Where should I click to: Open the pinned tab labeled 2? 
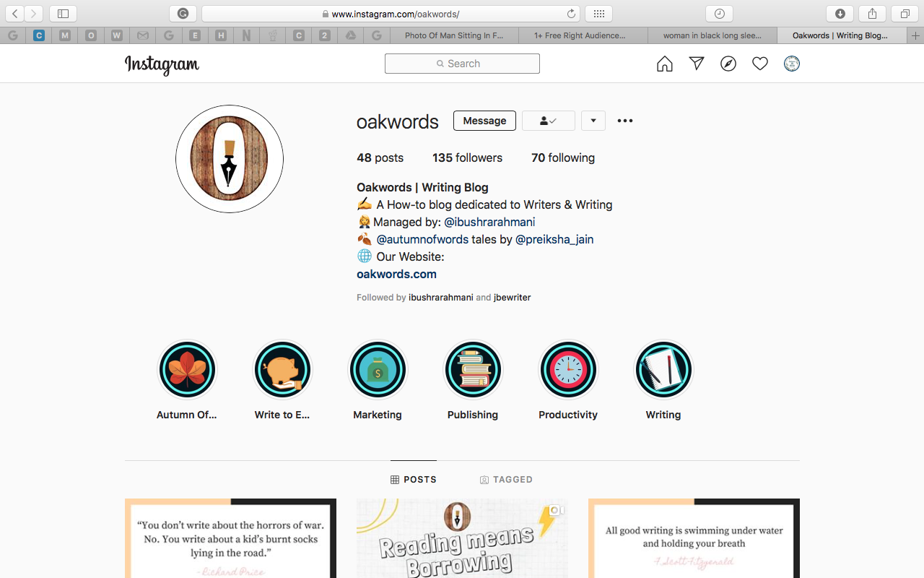[325, 35]
